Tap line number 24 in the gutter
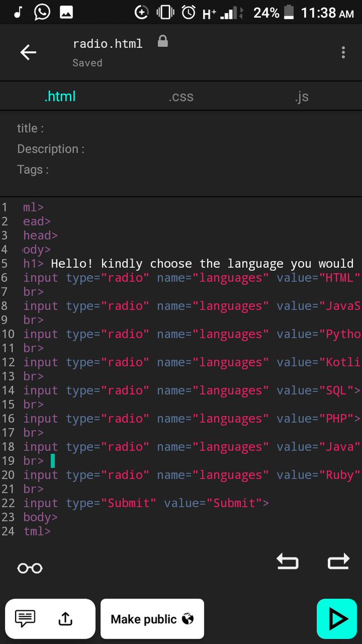Screen dimensions: 362x644 coord(8,531)
